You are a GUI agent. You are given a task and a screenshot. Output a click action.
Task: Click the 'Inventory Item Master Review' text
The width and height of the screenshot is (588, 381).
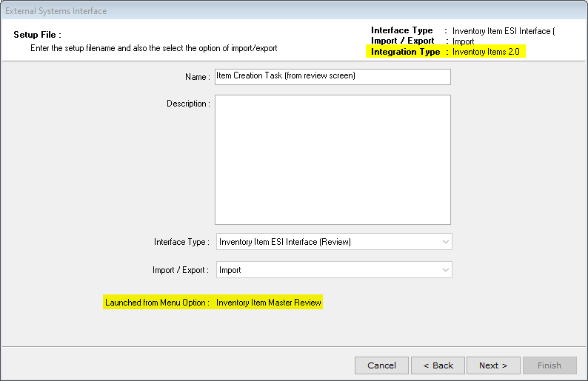(269, 303)
